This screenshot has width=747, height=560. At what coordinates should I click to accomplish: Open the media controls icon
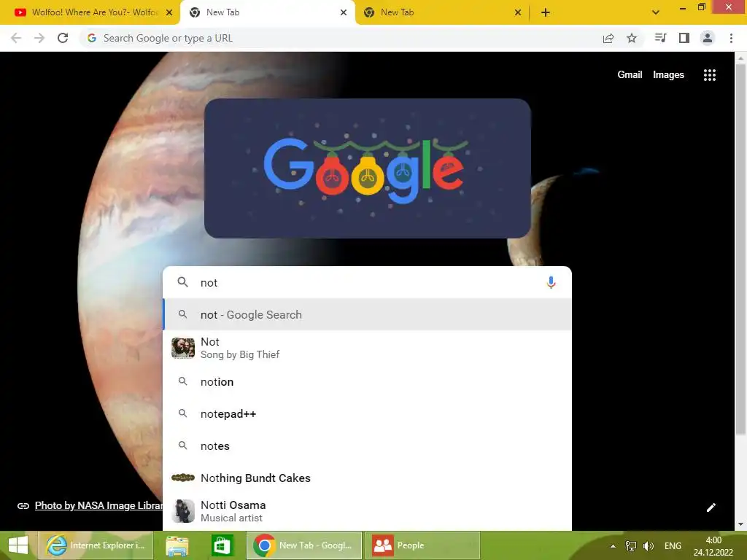pos(660,38)
